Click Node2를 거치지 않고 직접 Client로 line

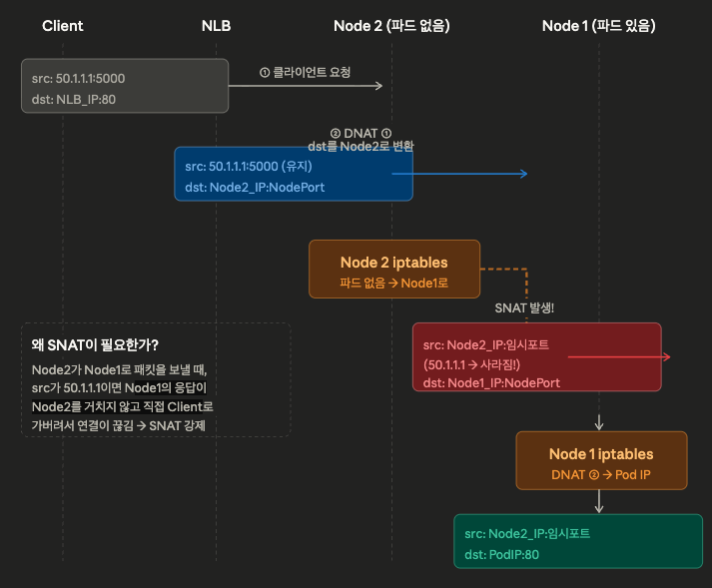point(123,407)
